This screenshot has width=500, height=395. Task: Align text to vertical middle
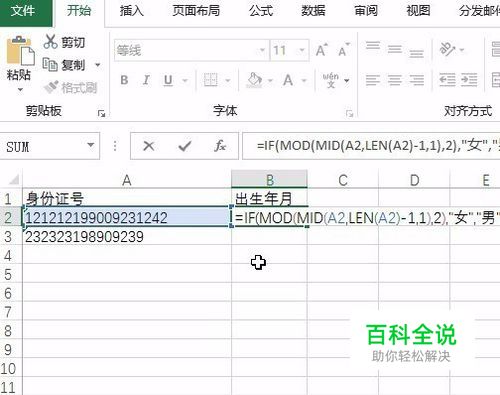pos(395,50)
